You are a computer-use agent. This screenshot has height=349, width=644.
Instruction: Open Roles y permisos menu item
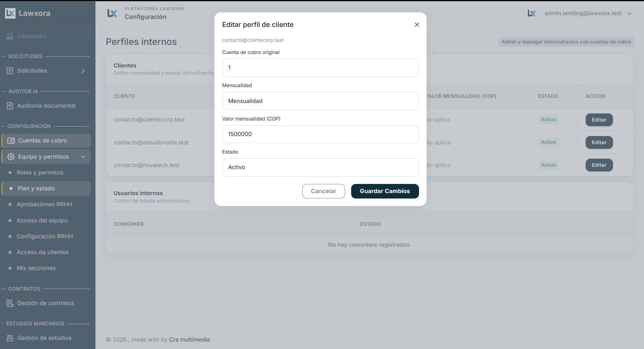[x=40, y=173]
